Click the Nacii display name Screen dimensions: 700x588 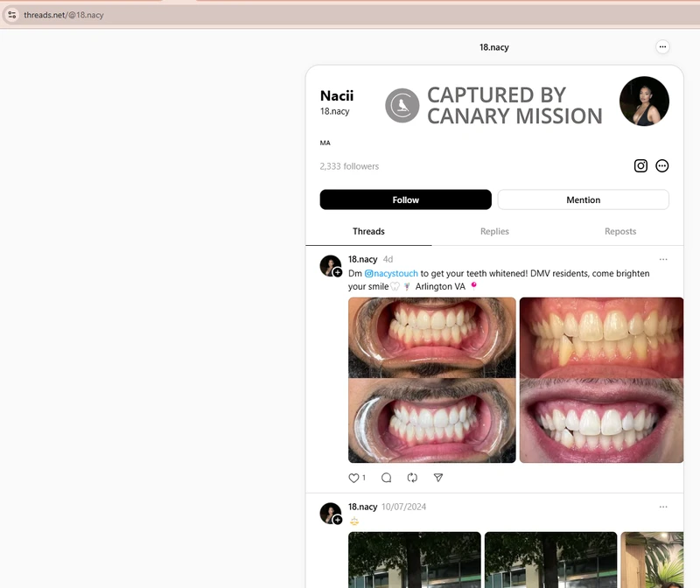tap(337, 95)
